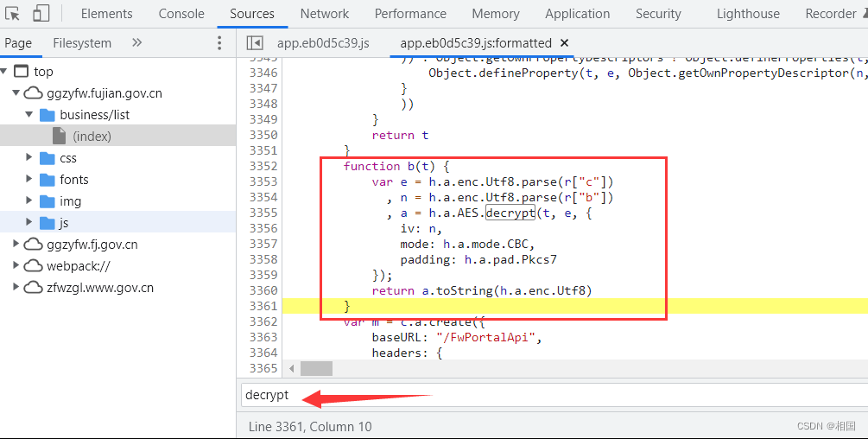
Task: Expand the js folder arrow
Action: pyautogui.click(x=29, y=223)
